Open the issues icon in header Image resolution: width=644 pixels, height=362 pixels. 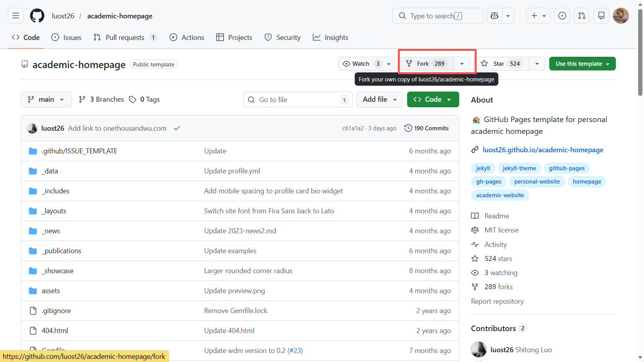tap(562, 16)
